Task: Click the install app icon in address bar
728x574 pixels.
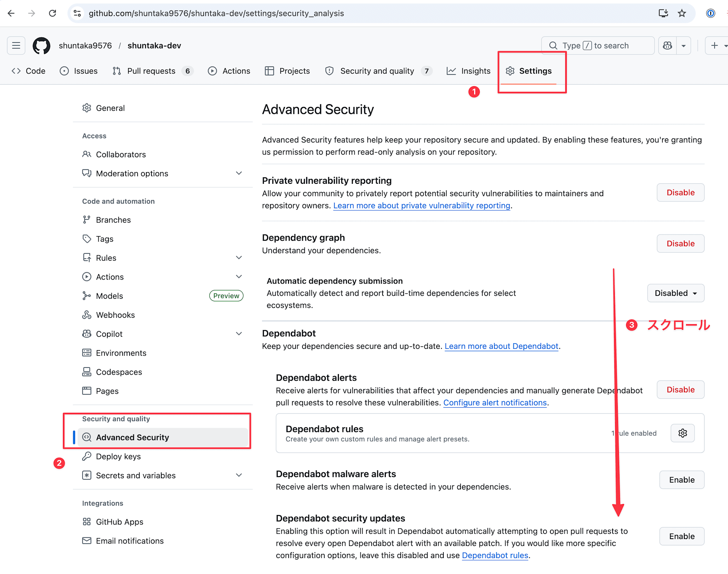Action: [x=663, y=13]
